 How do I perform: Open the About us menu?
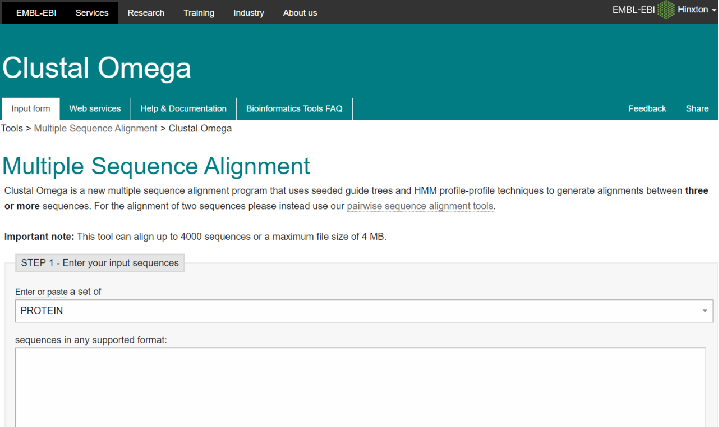point(300,13)
